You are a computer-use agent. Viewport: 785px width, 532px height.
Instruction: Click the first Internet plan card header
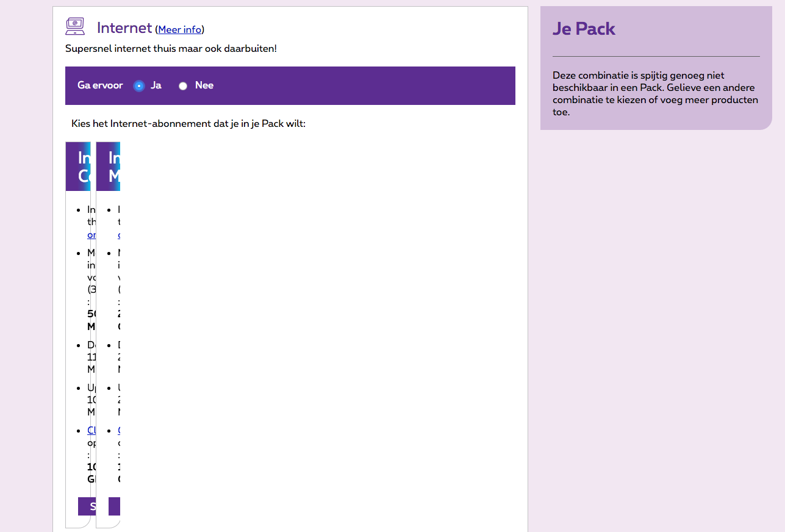pos(79,167)
